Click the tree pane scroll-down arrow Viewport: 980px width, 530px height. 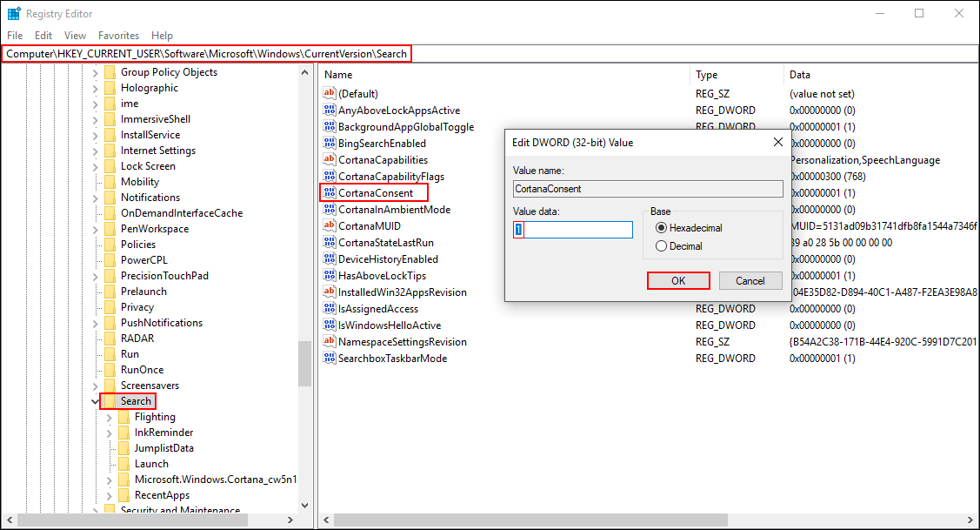click(304, 506)
